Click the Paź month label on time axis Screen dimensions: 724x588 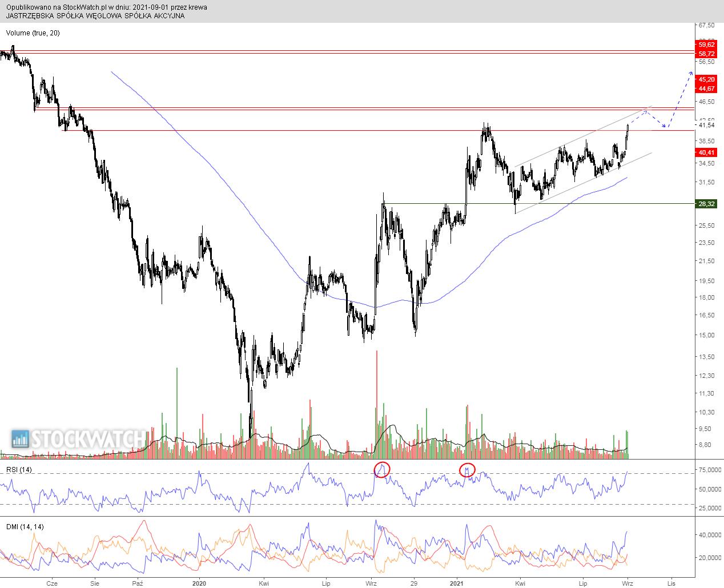coord(137,583)
